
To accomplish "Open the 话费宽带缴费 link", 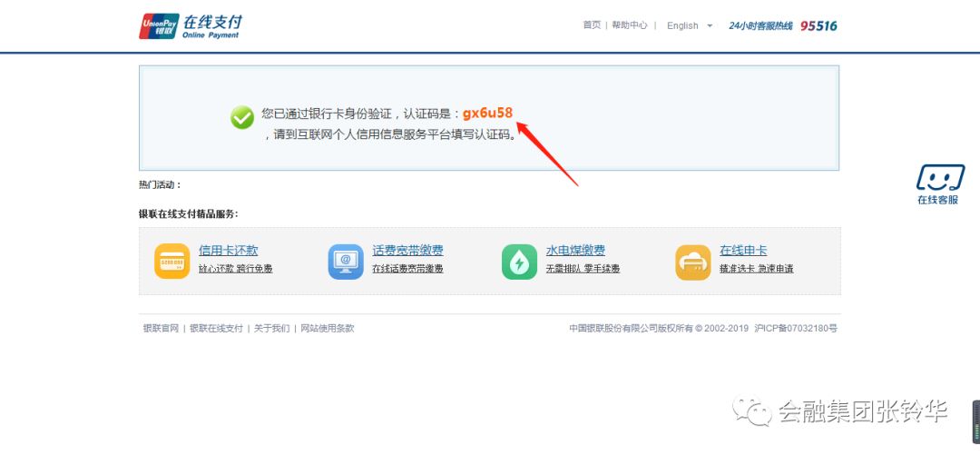I will pos(407,251).
